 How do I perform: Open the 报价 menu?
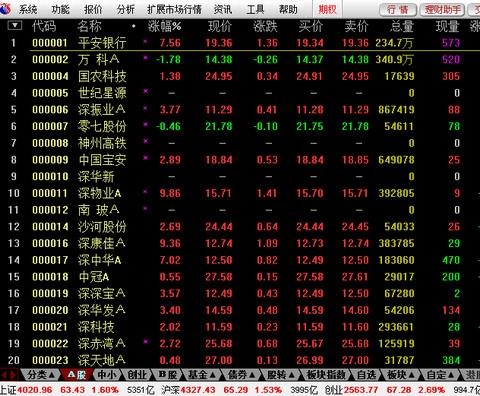click(93, 9)
